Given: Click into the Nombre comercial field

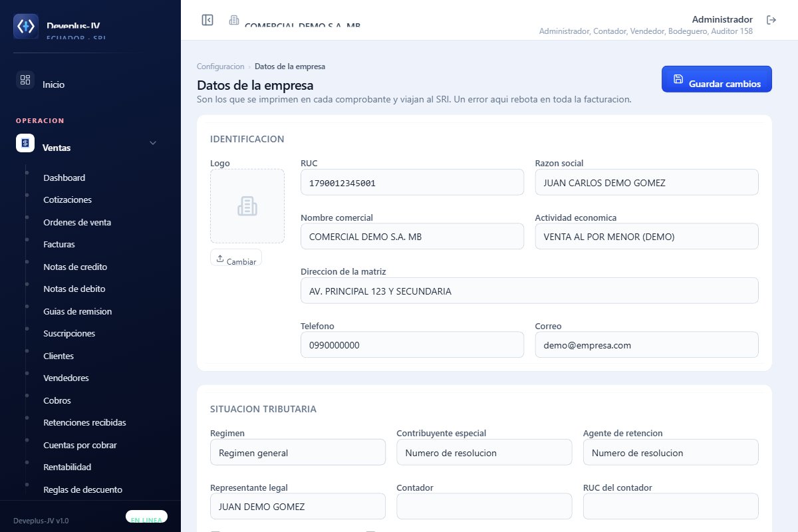Looking at the screenshot, I should 412,237.
